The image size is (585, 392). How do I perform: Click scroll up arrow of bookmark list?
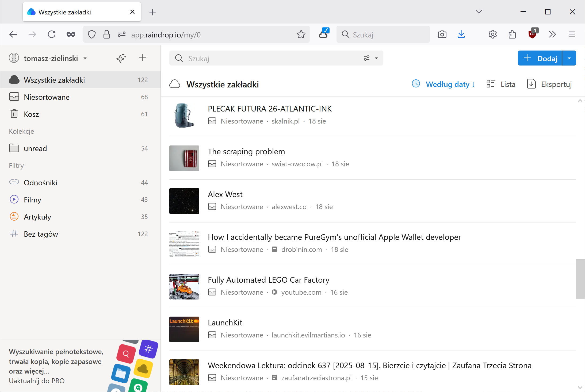580,101
